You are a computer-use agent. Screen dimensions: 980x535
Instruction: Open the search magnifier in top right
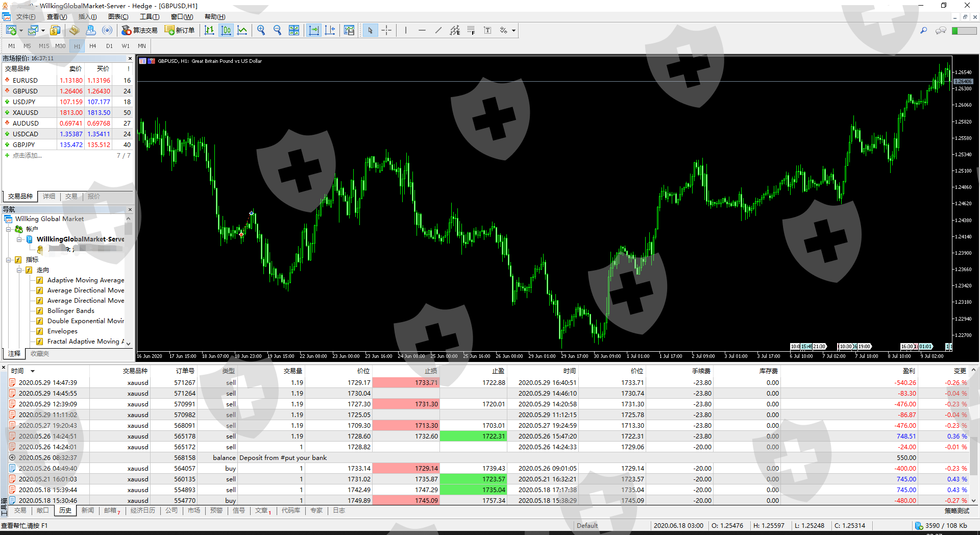[x=923, y=31]
